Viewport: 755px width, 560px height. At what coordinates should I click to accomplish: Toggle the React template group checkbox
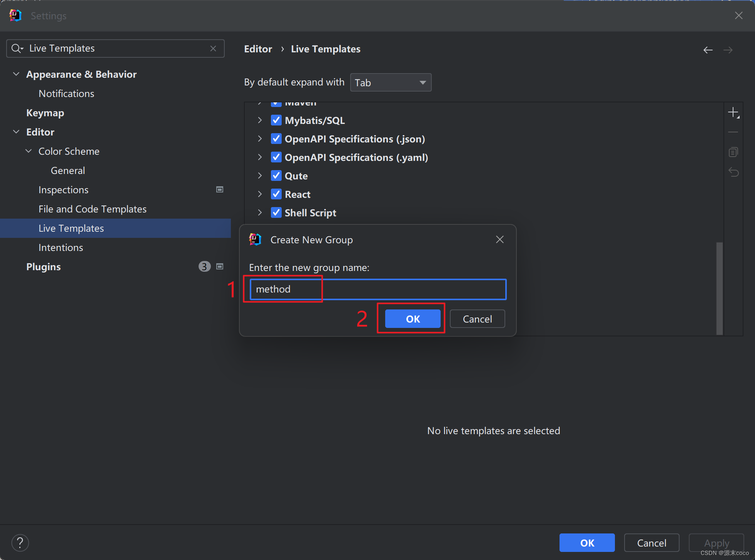(x=276, y=194)
